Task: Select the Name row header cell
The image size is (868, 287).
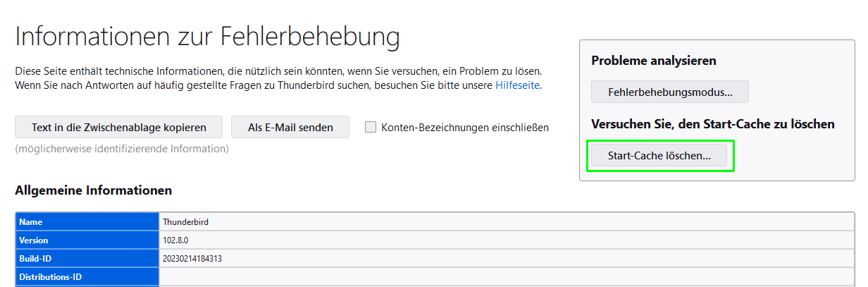Action: click(88, 222)
